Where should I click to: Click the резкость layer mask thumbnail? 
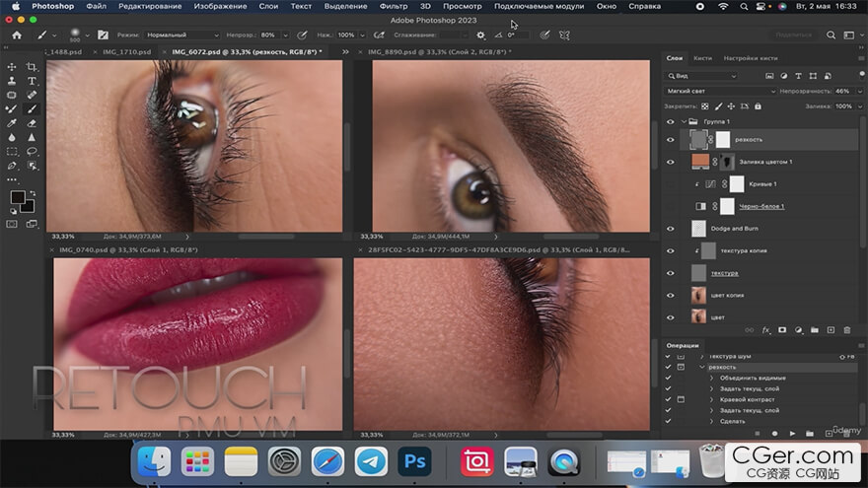pos(722,140)
